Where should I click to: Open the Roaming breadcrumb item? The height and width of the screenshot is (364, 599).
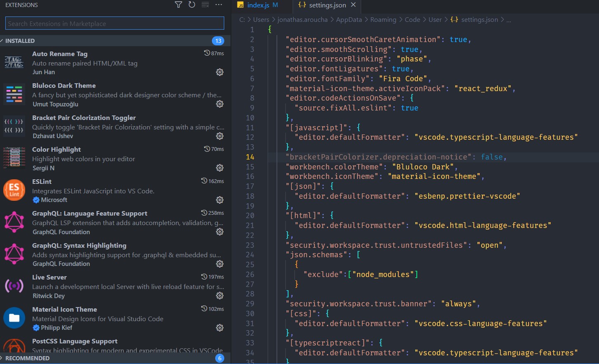click(x=383, y=20)
